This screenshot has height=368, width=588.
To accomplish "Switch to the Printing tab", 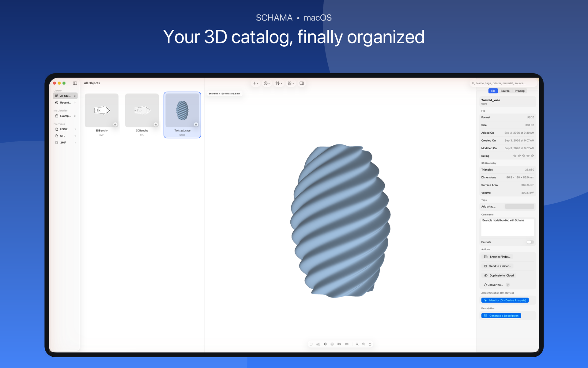I will [x=519, y=91].
